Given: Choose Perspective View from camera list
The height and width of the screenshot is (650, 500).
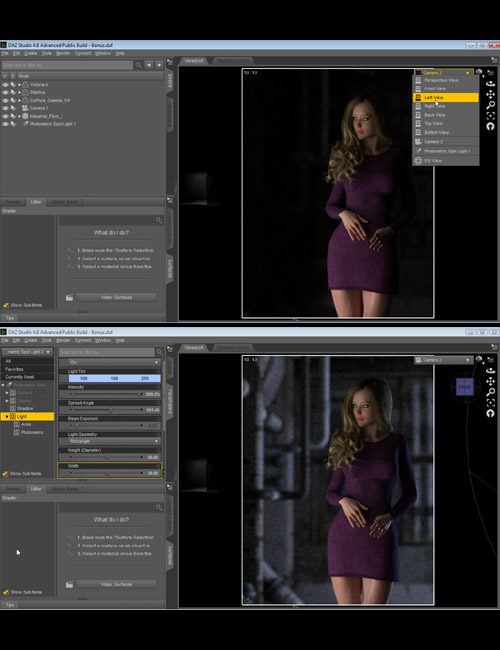Looking at the screenshot, I should click(446, 80).
